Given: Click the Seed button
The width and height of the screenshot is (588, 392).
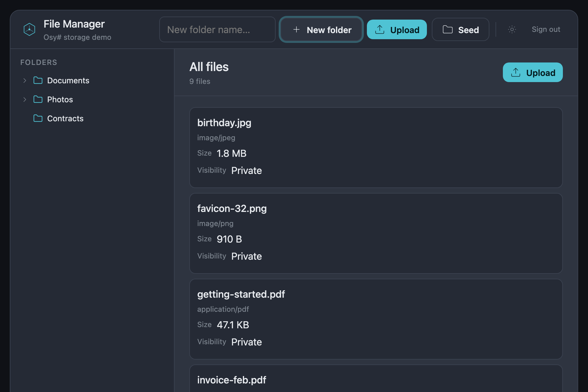Looking at the screenshot, I should (x=461, y=29).
